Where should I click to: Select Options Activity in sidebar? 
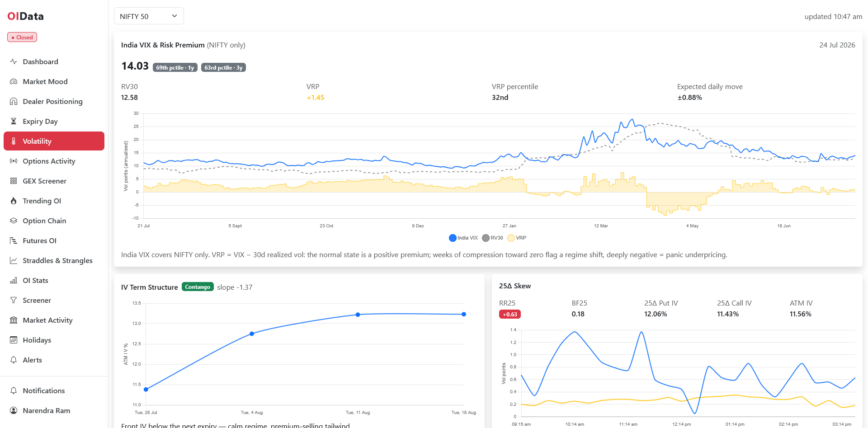pyautogui.click(x=54, y=161)
